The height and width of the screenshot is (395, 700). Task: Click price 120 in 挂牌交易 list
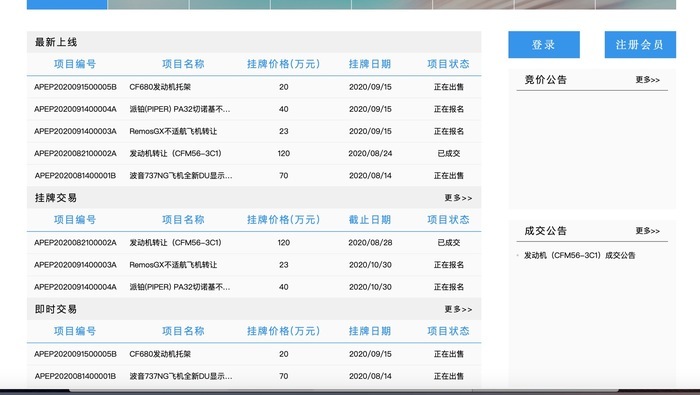283,243
